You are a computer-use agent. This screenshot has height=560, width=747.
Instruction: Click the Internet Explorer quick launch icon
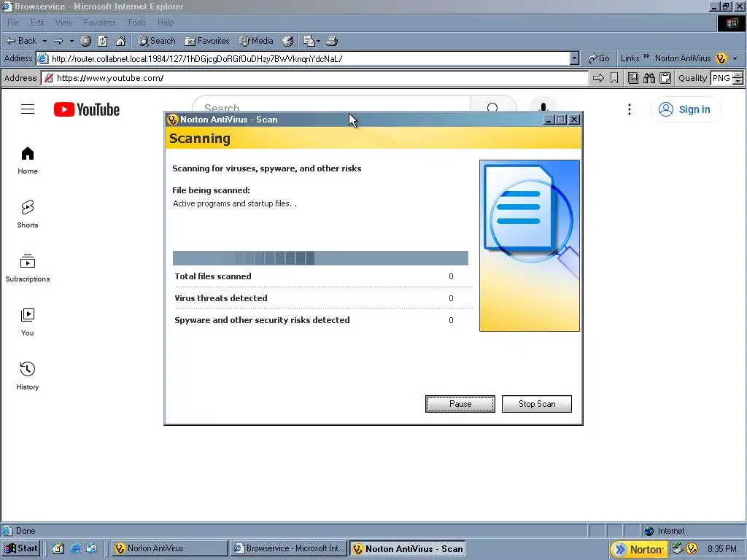click(x=75, y=548)
